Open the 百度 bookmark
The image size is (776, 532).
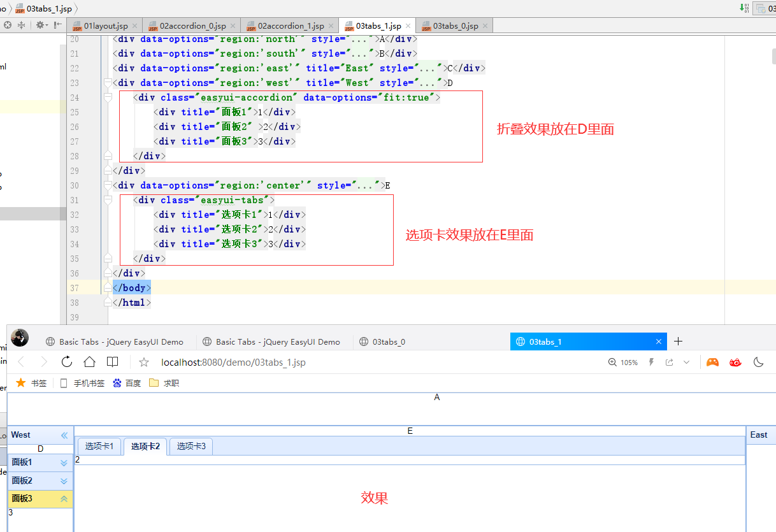[127, 383]
